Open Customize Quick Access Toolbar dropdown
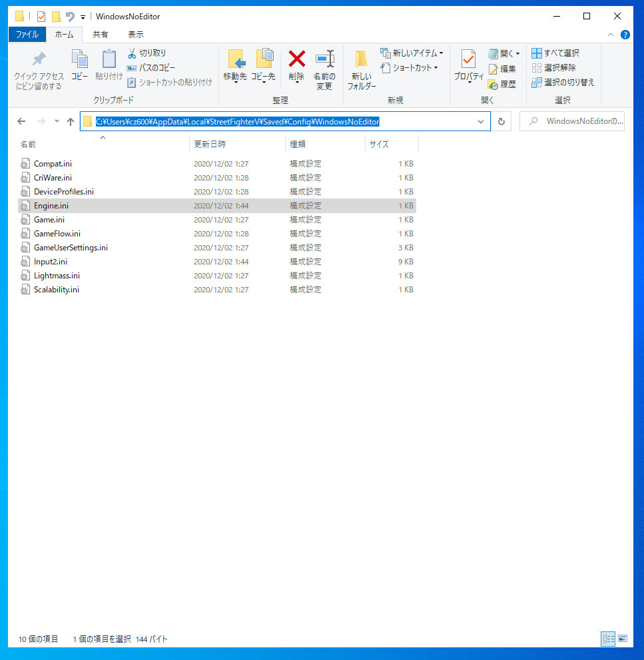Viewport: 644px width, 660px height. (x=83, y=17)
